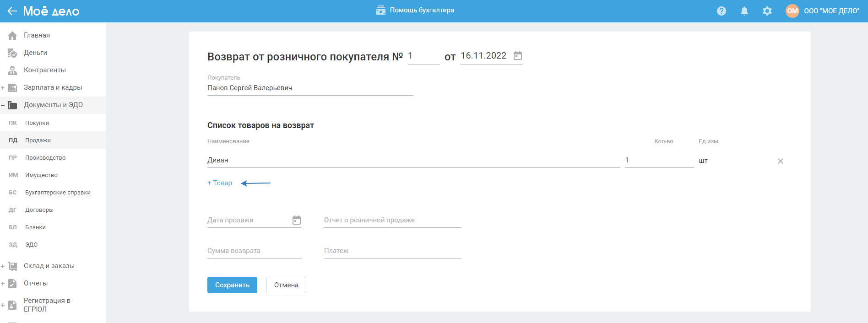Screen dimensions: 868x323
Task: Expand the Склад и заказы plus toggle
Action: (3, 266)
